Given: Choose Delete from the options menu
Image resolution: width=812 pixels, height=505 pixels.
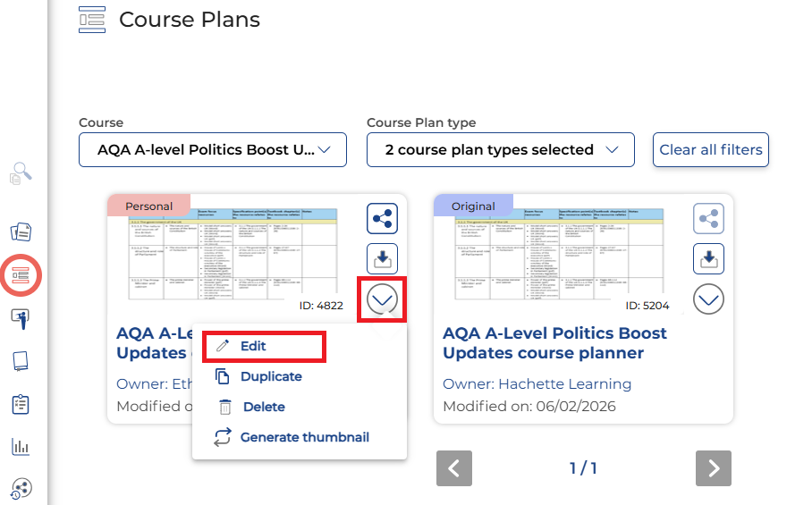Looking at the screenshot, I should tap(264, 407).
